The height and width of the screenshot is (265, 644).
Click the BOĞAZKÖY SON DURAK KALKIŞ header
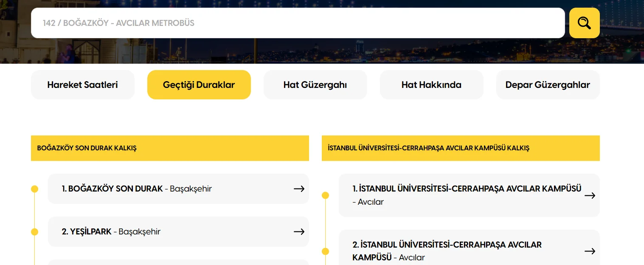click(x=170, y=148)
